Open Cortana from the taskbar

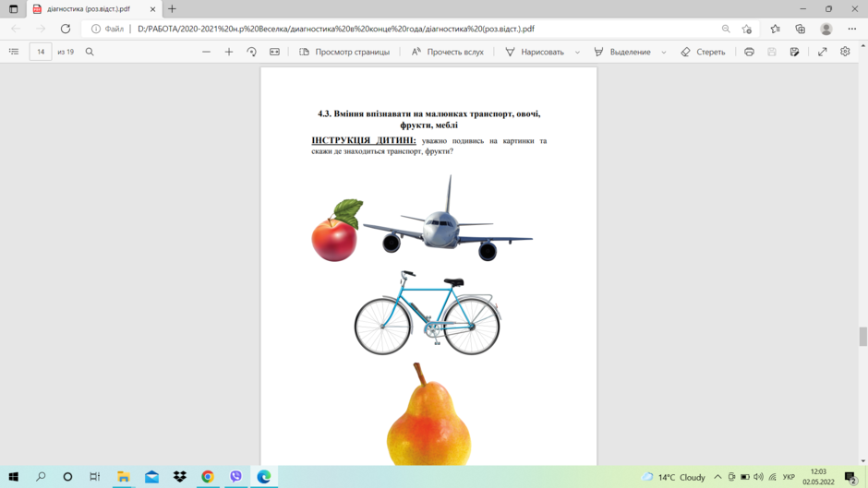pyautogui.click(x=67, y=476)
